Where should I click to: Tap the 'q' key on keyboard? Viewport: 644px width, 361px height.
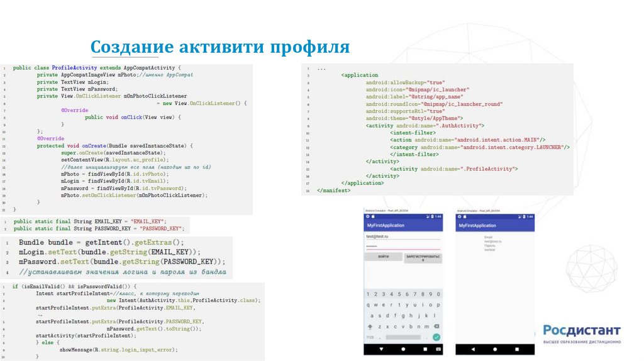[x=369, y=304]
